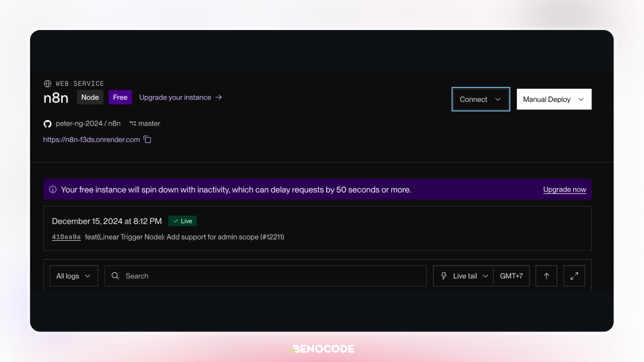
Task: Expand logs to fullscreen
Action: pyautogui.click(x=574, y=276)
